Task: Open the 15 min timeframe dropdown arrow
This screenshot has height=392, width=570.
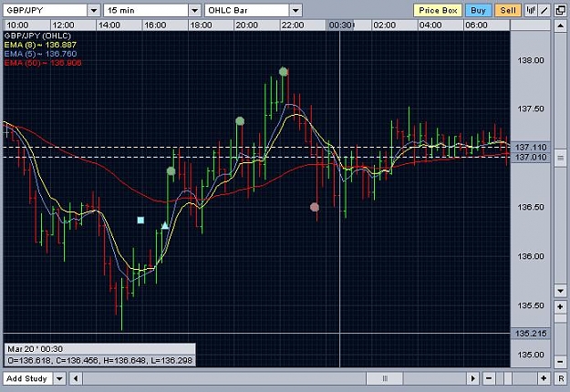Action: click(x=194, y=10)
